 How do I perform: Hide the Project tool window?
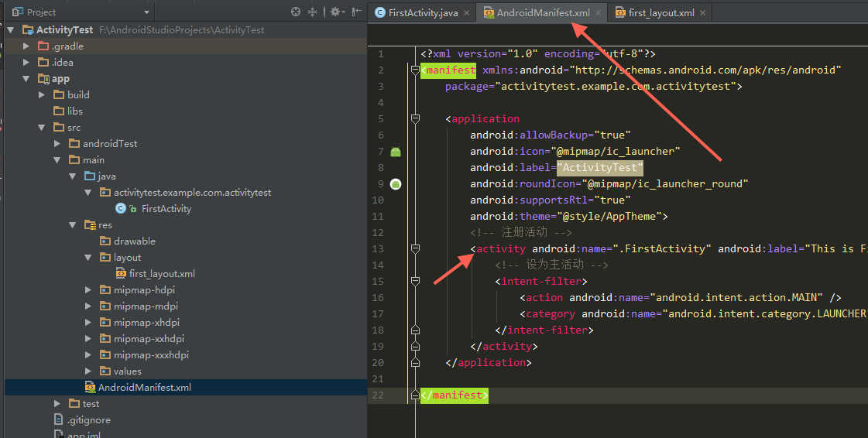[x=356, y=12]
